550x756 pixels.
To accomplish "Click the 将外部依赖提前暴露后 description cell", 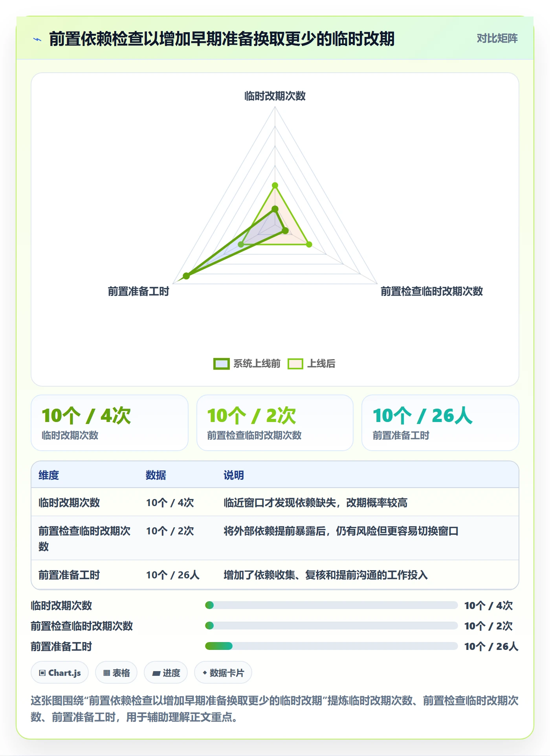I will tap(341, 531).
